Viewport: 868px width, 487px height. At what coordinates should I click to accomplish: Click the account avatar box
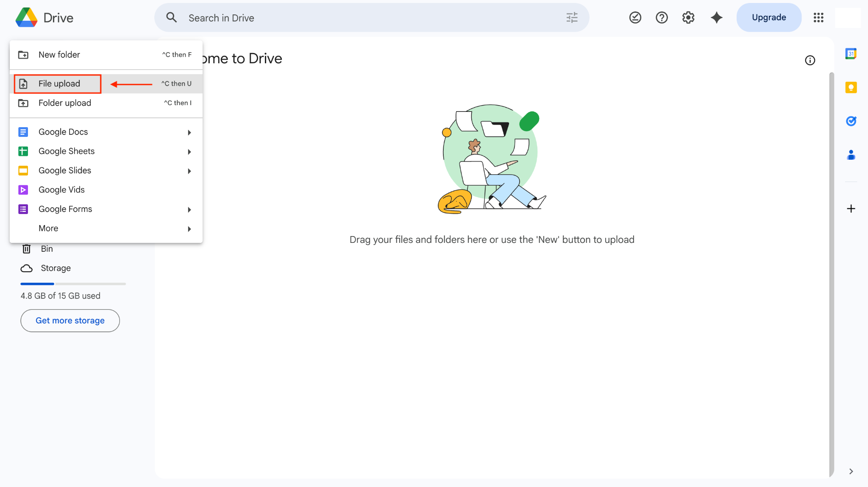[x=848, y=17]
